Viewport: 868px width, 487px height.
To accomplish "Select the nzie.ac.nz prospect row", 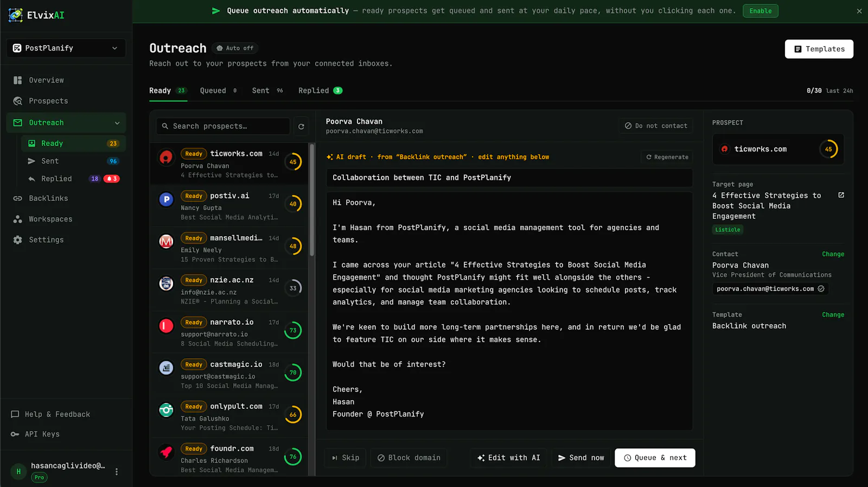I will pos(229,290).
